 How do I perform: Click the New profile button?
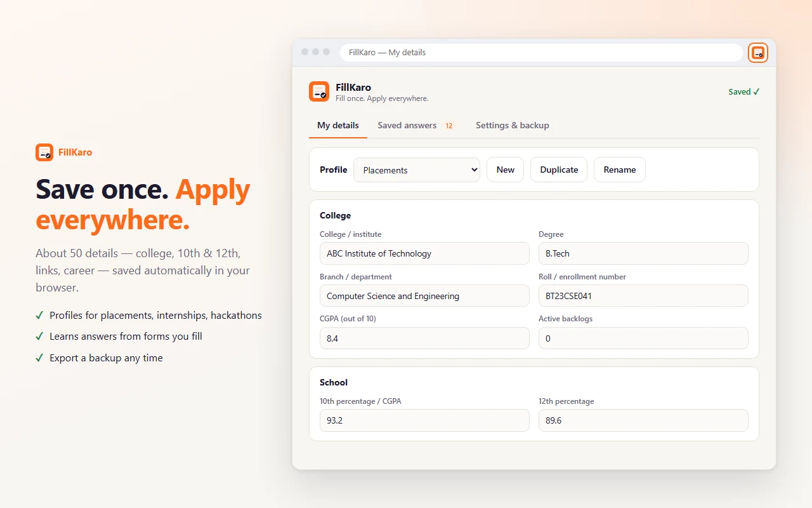pyautogui.click(x=506, y=170)
